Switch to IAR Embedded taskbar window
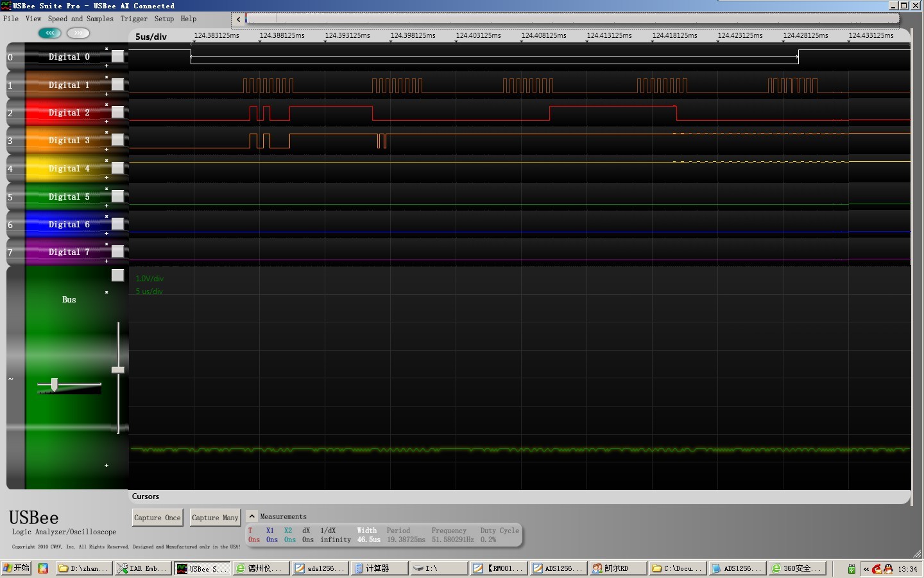Image resolution: width=924 pixels, height=578 pixels. [142, 568]
